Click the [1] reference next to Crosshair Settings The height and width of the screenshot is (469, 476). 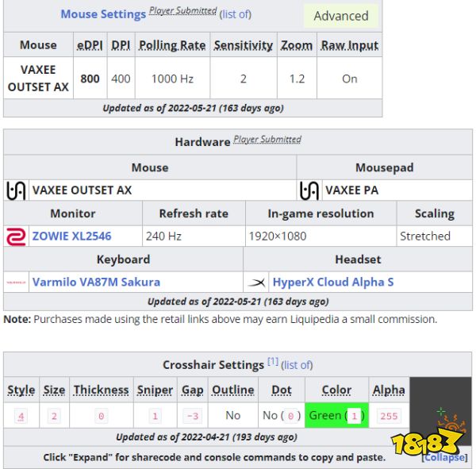[273, 361]
